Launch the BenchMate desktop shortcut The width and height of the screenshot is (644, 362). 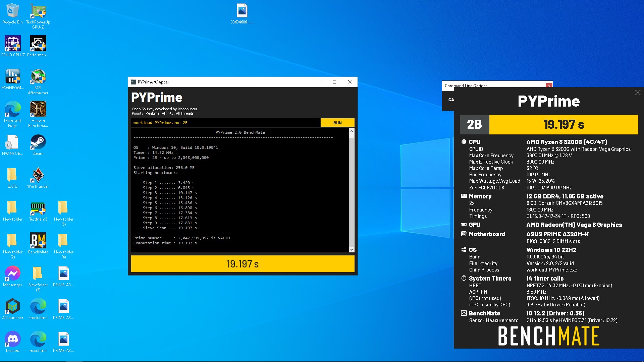coord(38,243)
